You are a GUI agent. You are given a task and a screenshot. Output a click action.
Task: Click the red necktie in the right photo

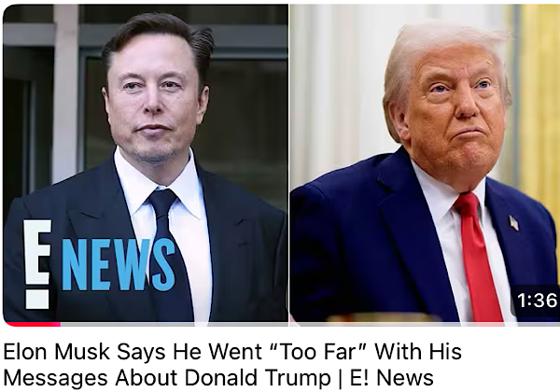pos(477,257)
